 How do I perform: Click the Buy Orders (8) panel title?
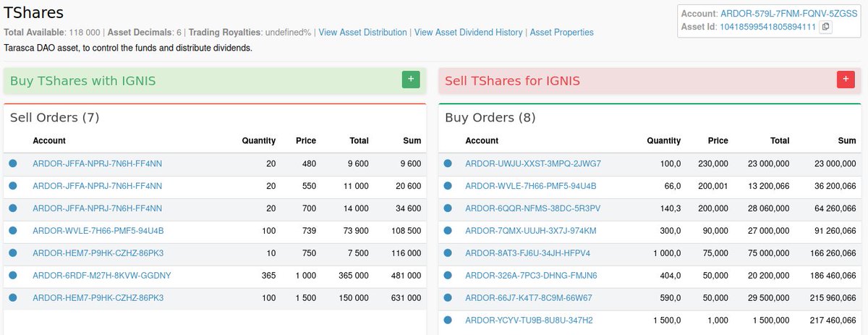click(490, 117)
